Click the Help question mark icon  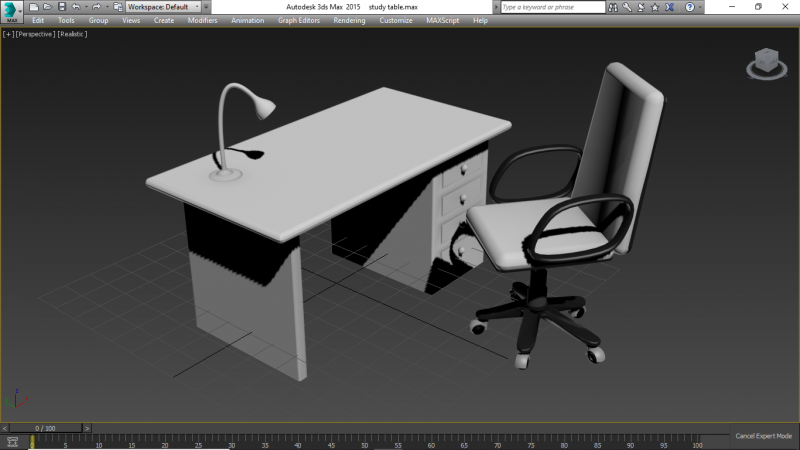[x=690, y=7]
